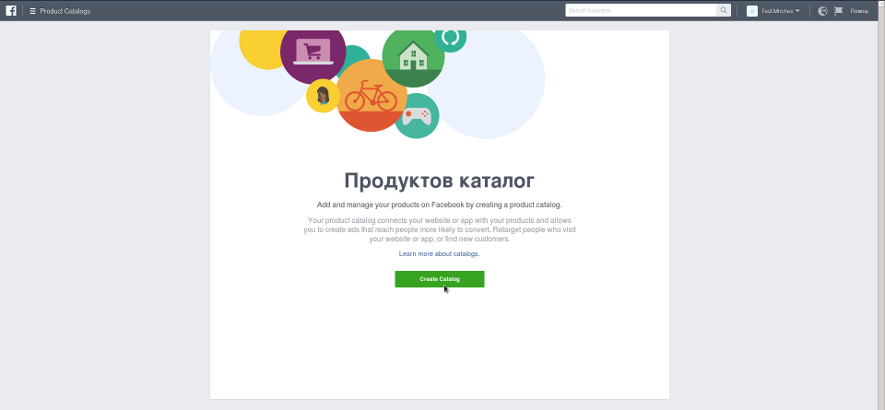Viewport: 885px width, 410px height.
Task: Click the teal refresh arrows circle
Action: (x=450, y=37)
